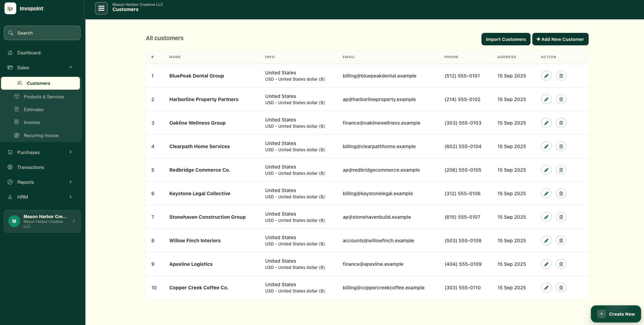Edit BluePeak Dental Group customer
Viewport: 644px width, 325px height.
pyautogui.click(x=546, y=76)
